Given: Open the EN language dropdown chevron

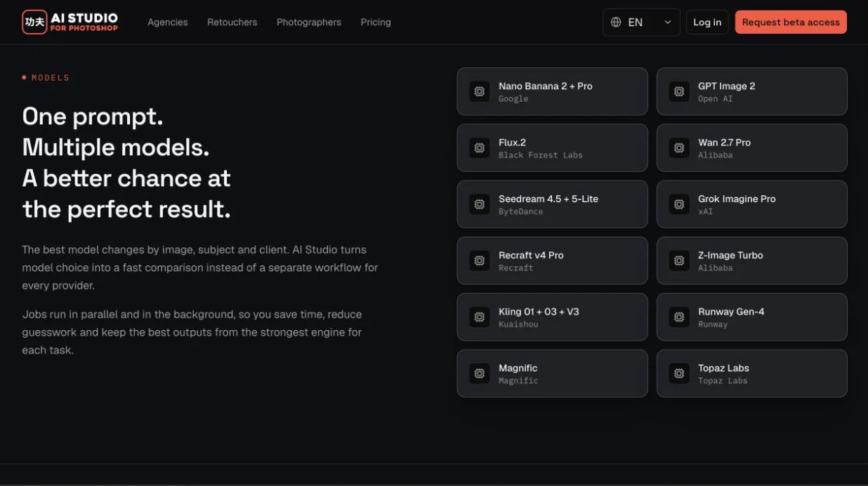Looking at the screenshot, I should (667, 22).
